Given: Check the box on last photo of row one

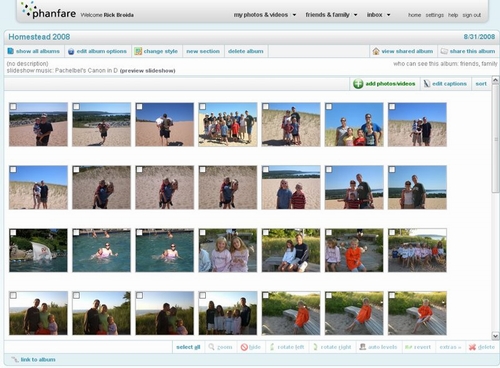Looking at the screenshot, I should (392, 106).
